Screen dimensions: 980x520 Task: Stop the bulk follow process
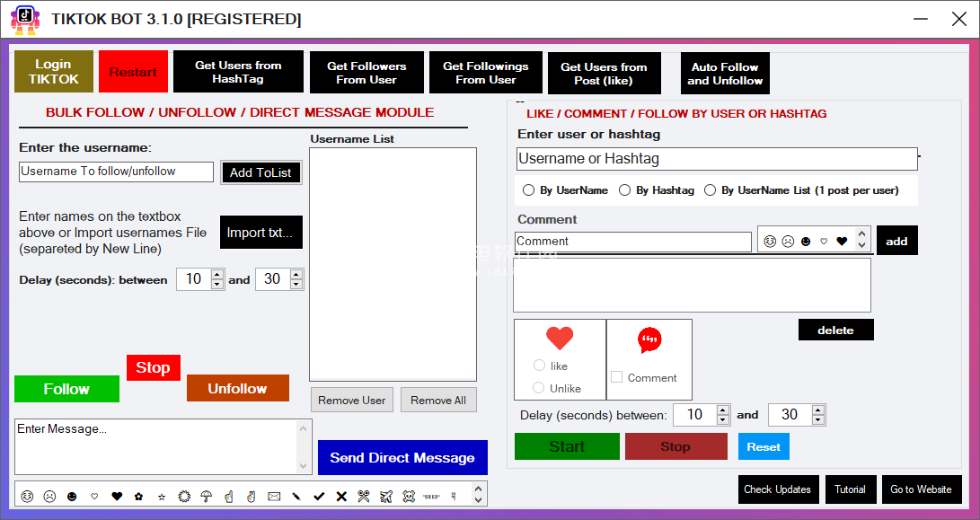coord(153,367)
